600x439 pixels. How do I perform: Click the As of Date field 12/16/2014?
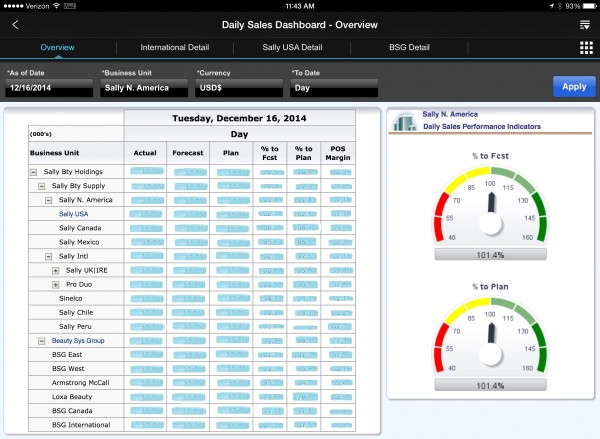point(49,88)
